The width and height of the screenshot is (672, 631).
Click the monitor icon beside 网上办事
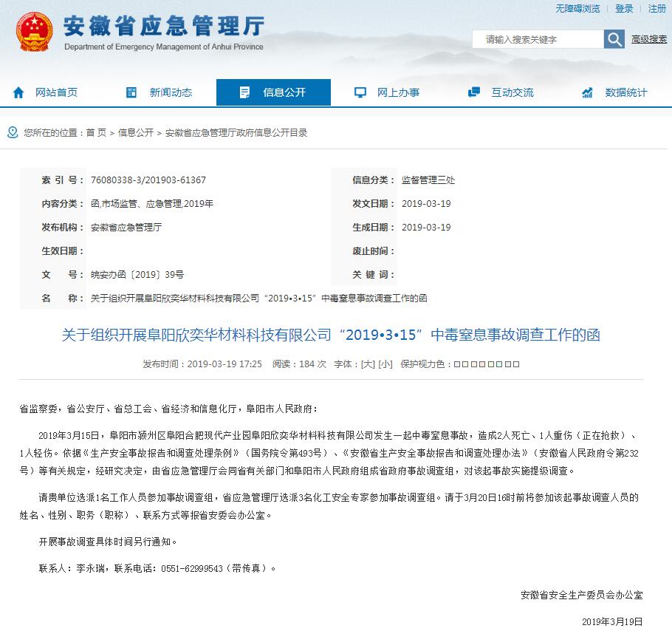[360, 92]
